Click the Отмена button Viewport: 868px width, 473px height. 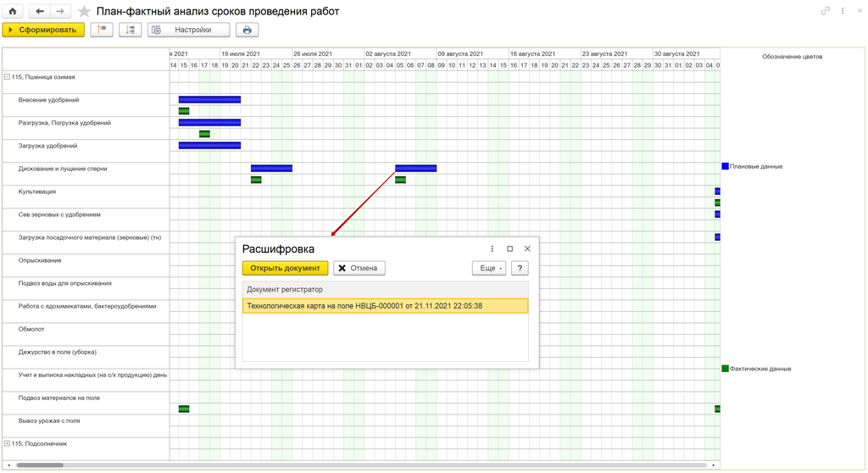click(359, 268)
